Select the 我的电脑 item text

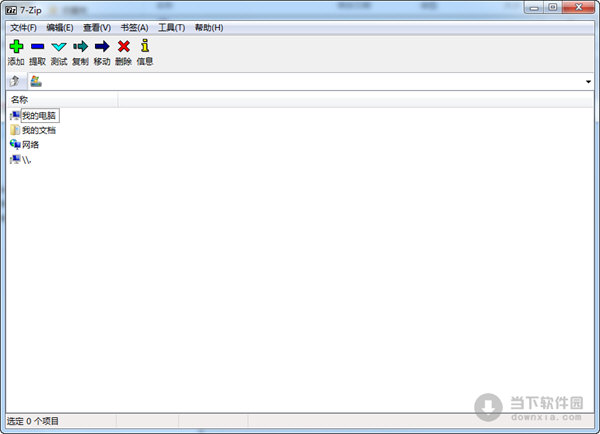pos(39,116)
